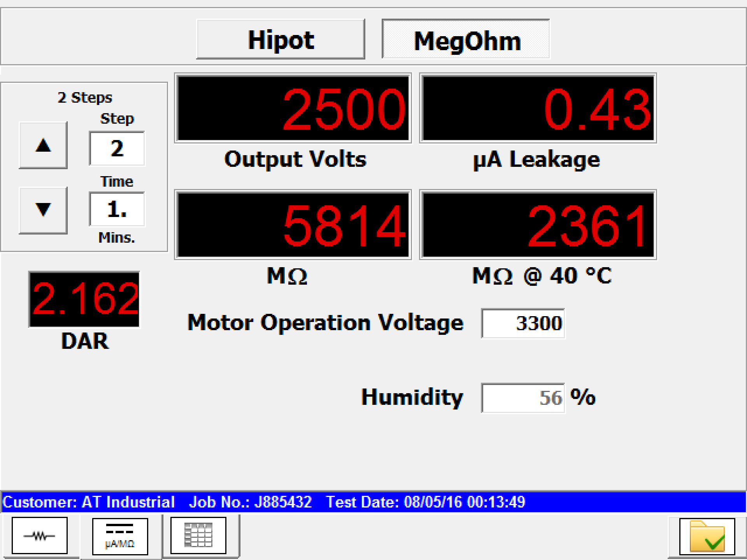Open the µA/MΩ DC test icon
747x560 pixels.
click(x=120, y=536)
